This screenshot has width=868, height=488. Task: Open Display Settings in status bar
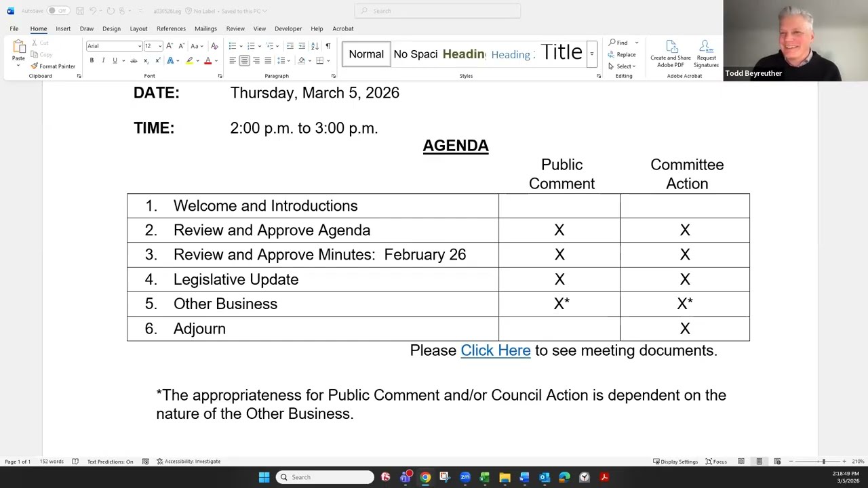tap(675, 462)
